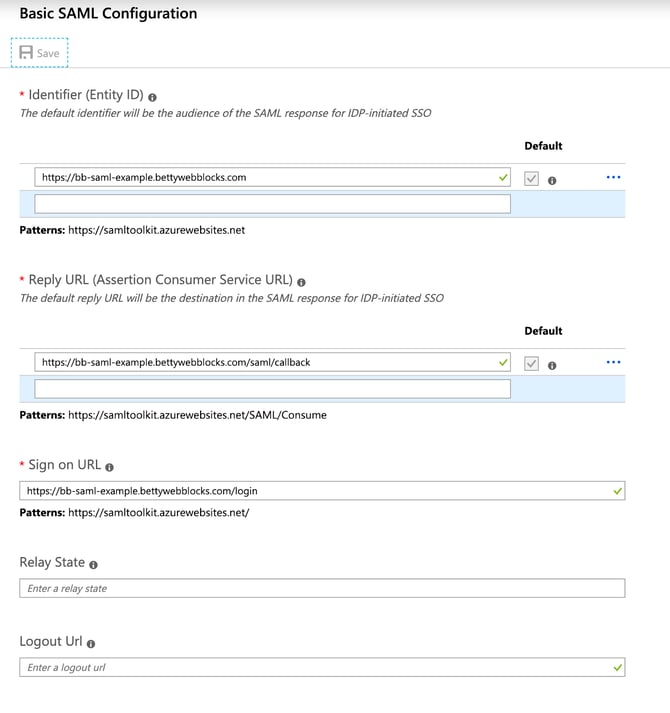Click the Save button with disk icon
The image size is (670, 713).
pyautogui.click(x=40, y=53)
